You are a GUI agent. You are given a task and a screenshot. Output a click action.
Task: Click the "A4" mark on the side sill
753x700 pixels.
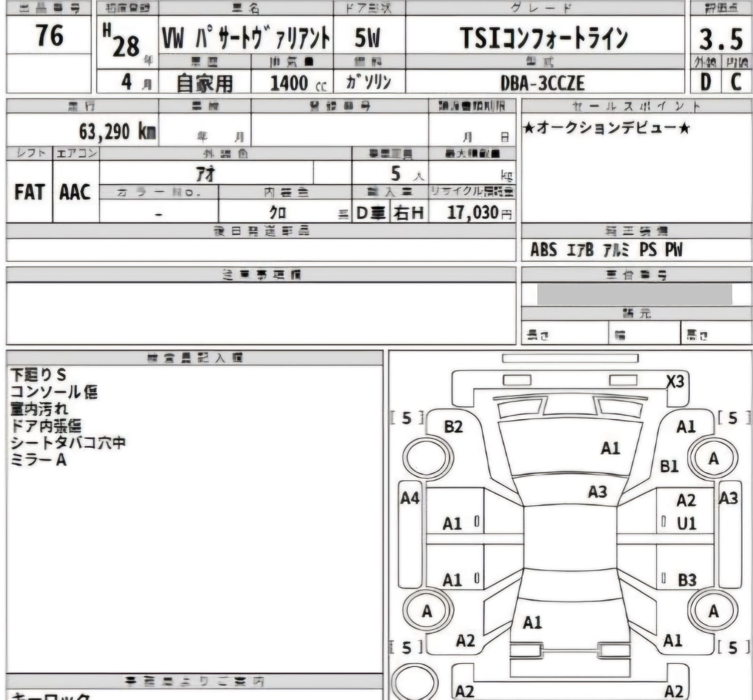point(410,498)
